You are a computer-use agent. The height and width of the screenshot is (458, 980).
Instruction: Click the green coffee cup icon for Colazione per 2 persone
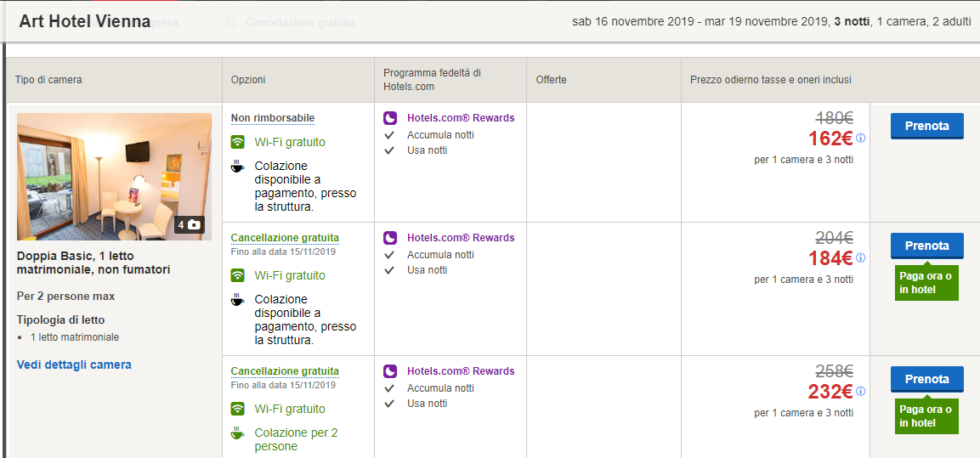coord(238,433)
